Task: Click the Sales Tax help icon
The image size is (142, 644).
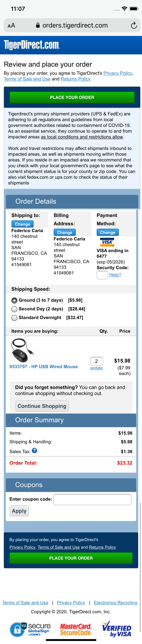Action: tap(35, 450)
